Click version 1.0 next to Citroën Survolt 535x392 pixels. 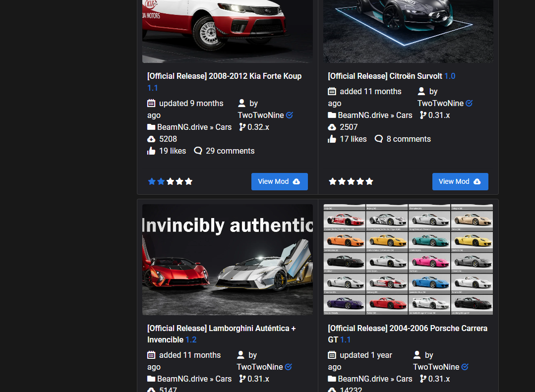coord(450,76)
